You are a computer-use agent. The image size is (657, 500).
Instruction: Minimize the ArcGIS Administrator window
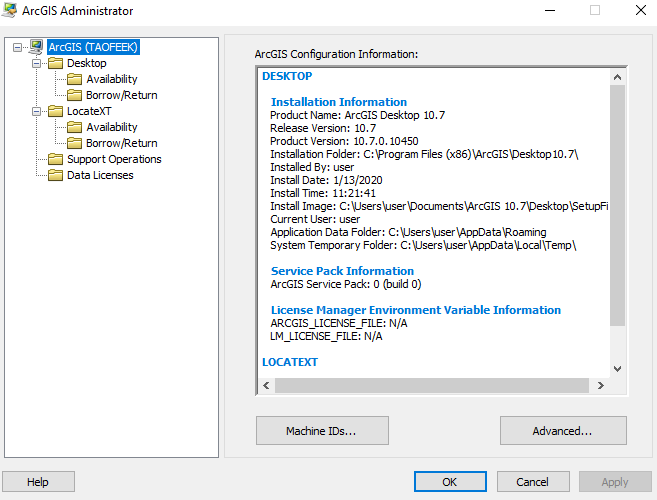point(550,10)
